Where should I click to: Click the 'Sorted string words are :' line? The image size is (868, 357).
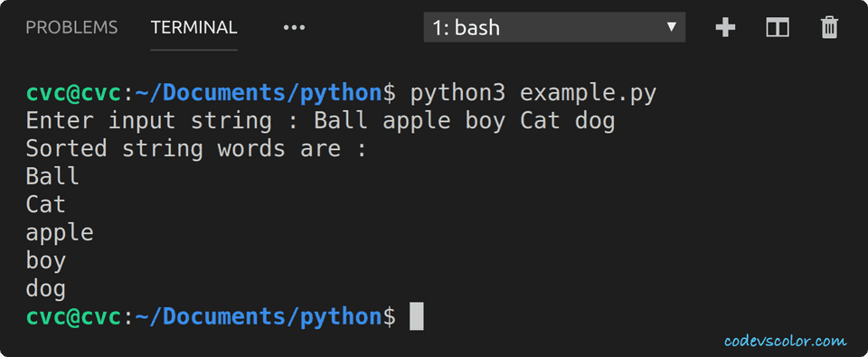(x=196, y=149)
